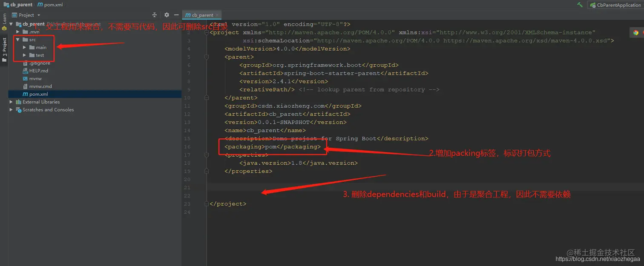Click the pom.xml breadcrumb in navigation bar
The width and height of the screenshot is (644, 266).
(x=51, y=5)
